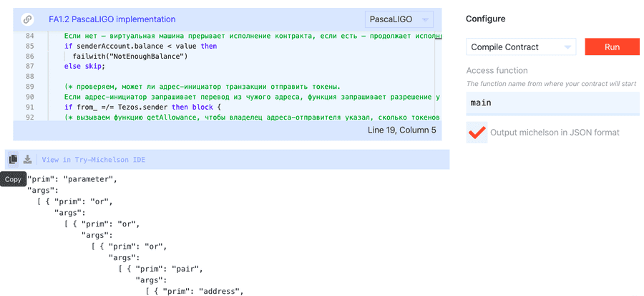Toggle Output michelson in JSON format checkbox
Screen dimensions: 644x296
(x=477, y=133)
